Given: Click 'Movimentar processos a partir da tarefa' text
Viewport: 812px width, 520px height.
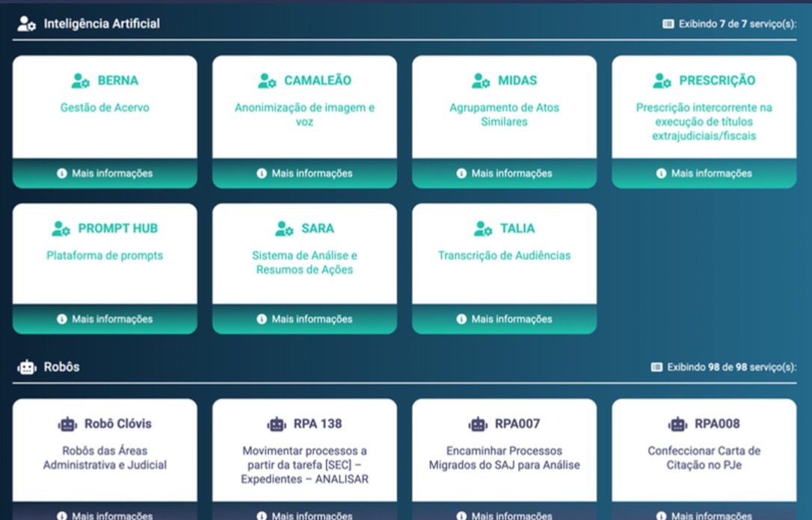Looking at the screenshot, I should click(304, 465).
